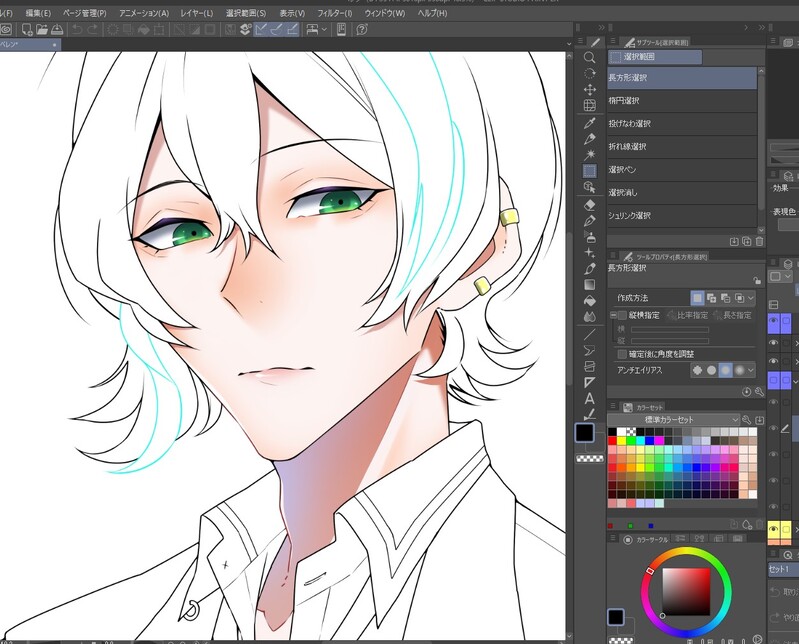This screenshot has height=644, width=799.
Task: Select the Text tool
Action: click(x=590, y=398)
